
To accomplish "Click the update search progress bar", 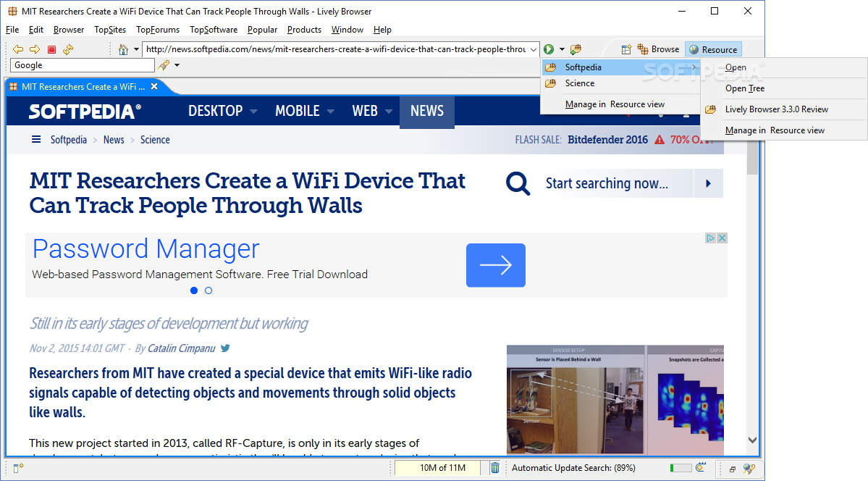I will pyautogui.click(x=681, y=468).
